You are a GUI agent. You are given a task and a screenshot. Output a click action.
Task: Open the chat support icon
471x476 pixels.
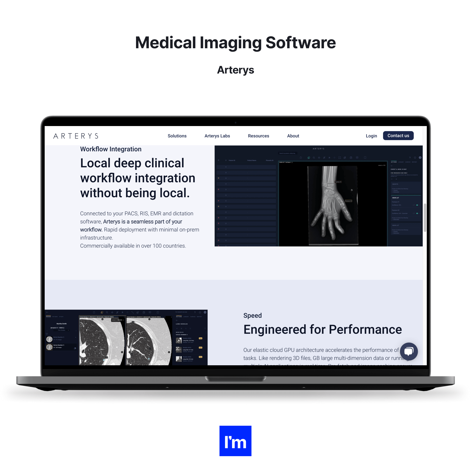[x=408, y=350]
